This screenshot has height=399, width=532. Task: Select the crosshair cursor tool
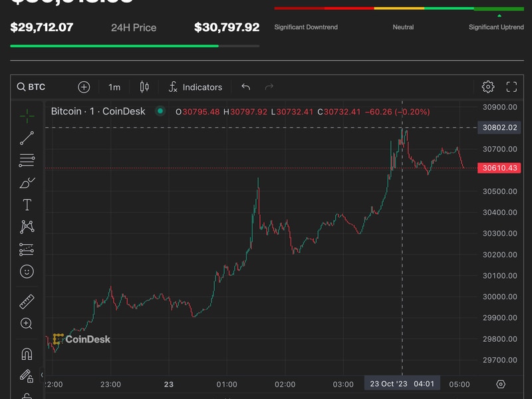(x=27, y=116)
